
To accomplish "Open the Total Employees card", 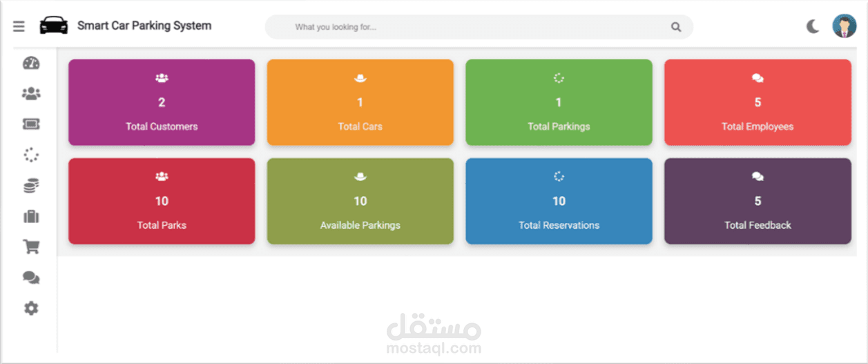I will coord(758,102).
